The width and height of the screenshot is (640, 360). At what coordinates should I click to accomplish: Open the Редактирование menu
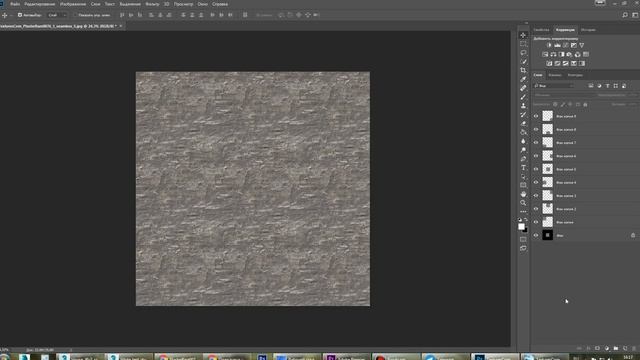coord(40,4)
